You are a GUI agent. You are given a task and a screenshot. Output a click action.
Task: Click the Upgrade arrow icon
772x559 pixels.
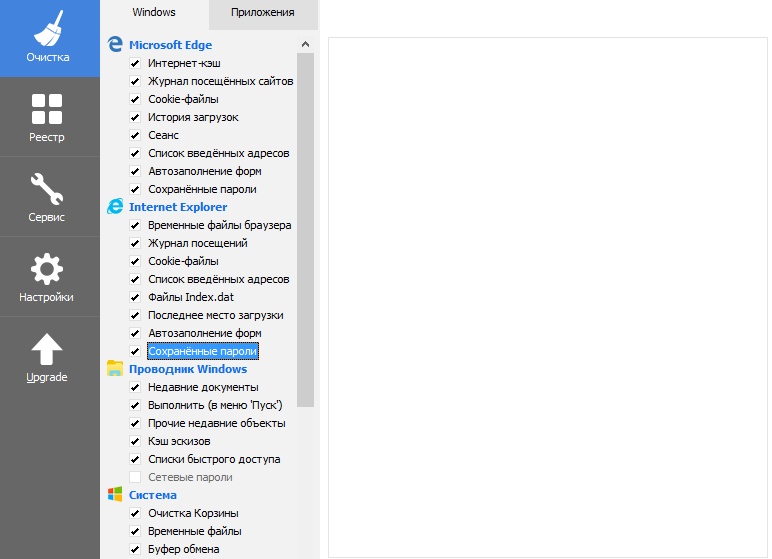(47, 349)
